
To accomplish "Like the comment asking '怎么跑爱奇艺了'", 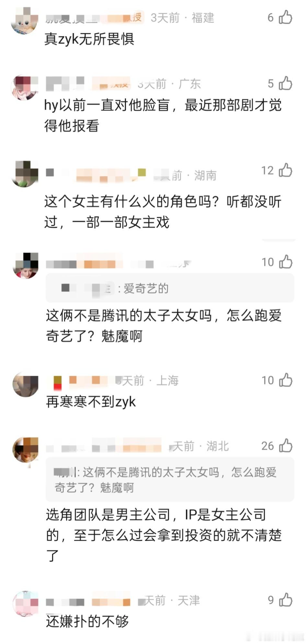I will pos(285,262).
